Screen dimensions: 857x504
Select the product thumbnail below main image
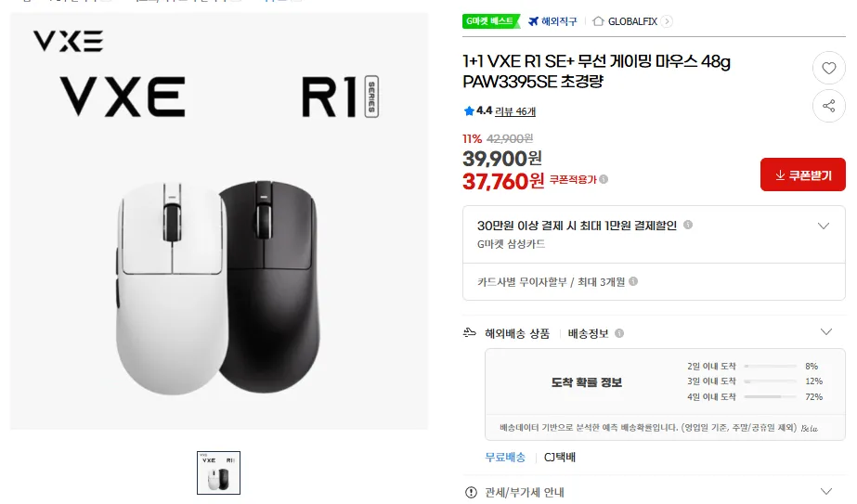pyautogui.click(x=218, y=472)
